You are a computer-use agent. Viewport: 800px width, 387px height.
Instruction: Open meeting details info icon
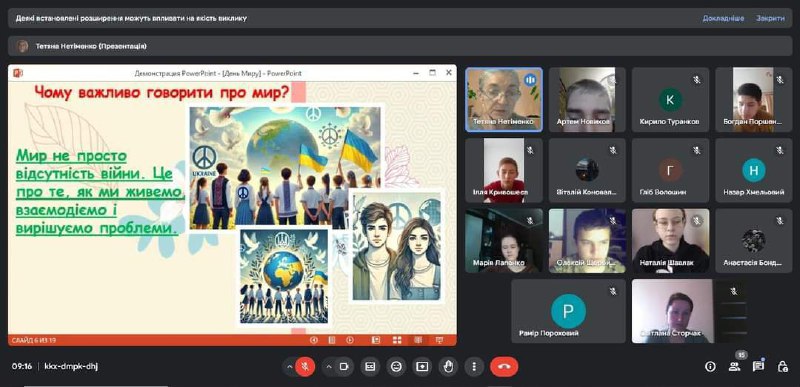pos(710,367)
